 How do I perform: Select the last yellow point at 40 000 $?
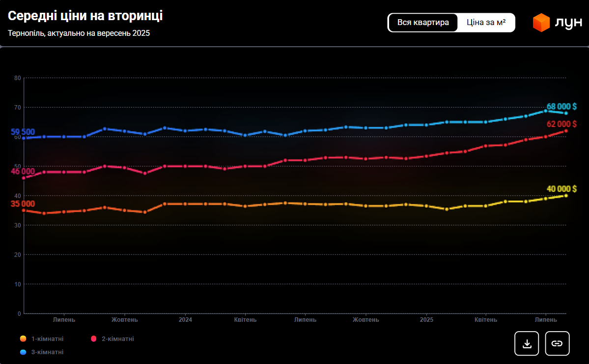(566, 196)
